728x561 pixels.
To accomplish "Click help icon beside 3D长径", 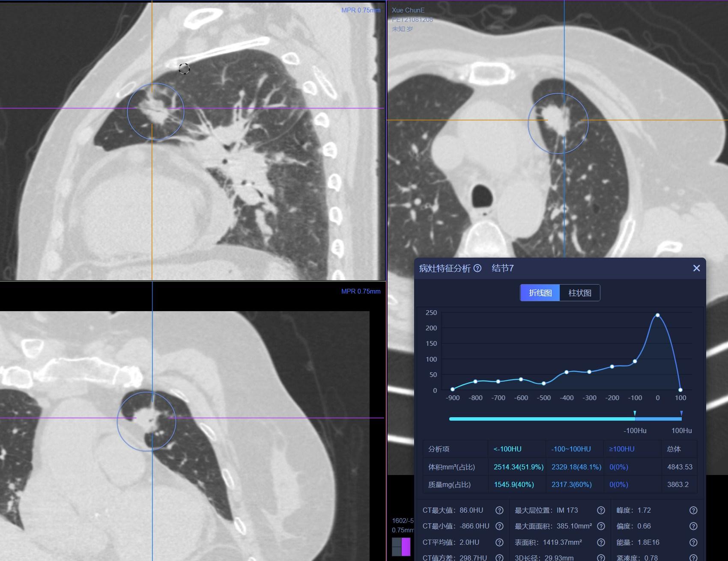I will (x=601, y=558).
